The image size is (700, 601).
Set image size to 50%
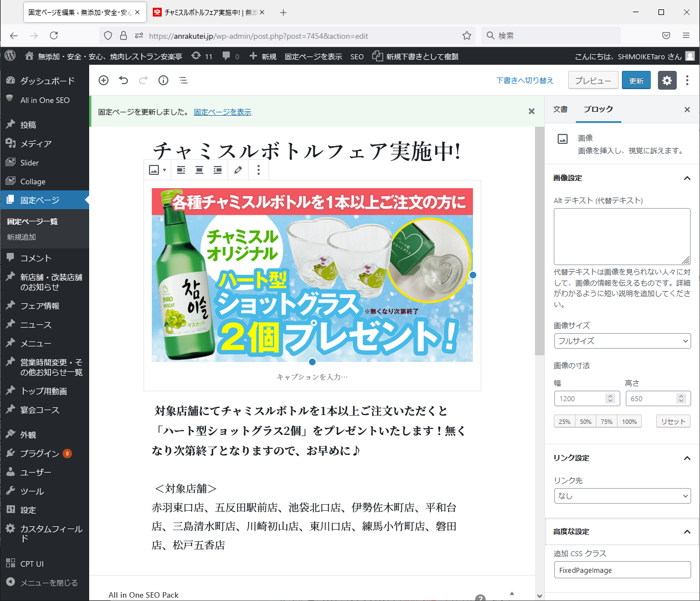coord(585,422)
